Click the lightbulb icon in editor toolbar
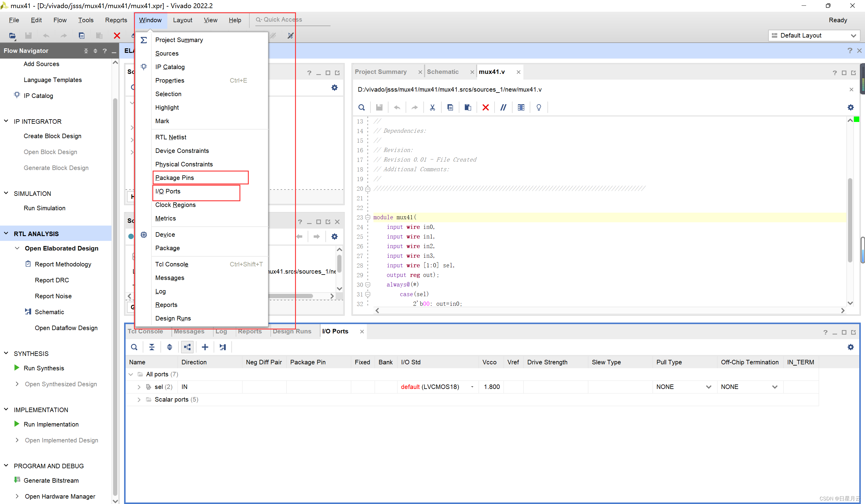This screenshot has width=865, height=504. 539,108
